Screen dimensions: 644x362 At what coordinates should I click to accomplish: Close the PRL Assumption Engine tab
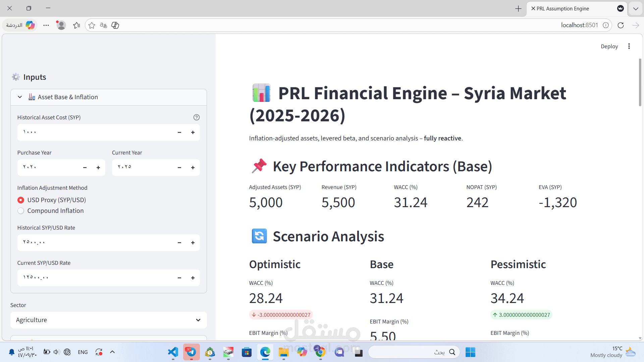[533, 8]
